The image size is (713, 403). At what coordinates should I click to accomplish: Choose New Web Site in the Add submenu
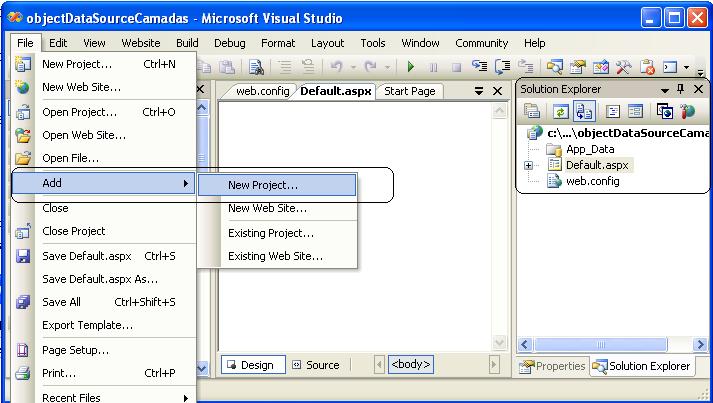pyautogui.click(x=277, y=208)
